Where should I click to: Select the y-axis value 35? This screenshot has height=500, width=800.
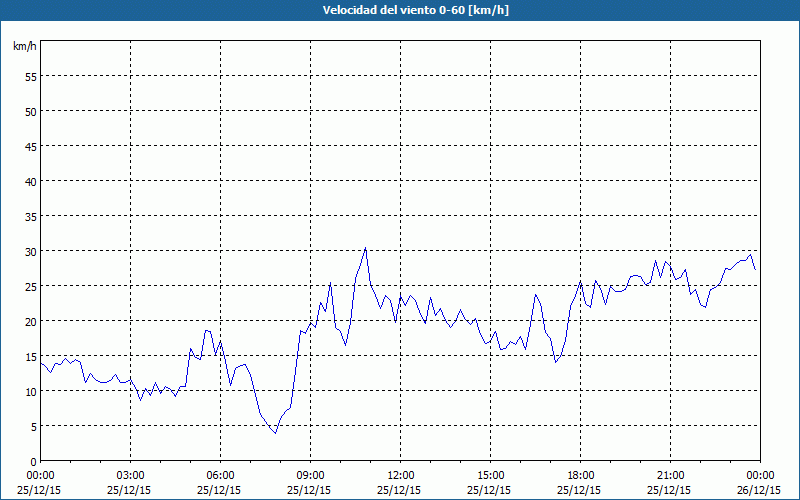[31, 216]
